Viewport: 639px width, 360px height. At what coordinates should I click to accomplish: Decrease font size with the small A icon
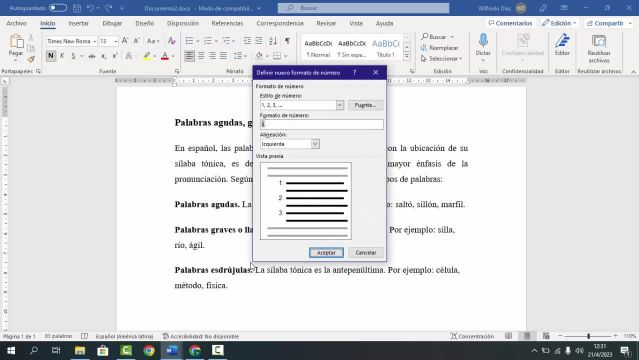coord(137,41)
